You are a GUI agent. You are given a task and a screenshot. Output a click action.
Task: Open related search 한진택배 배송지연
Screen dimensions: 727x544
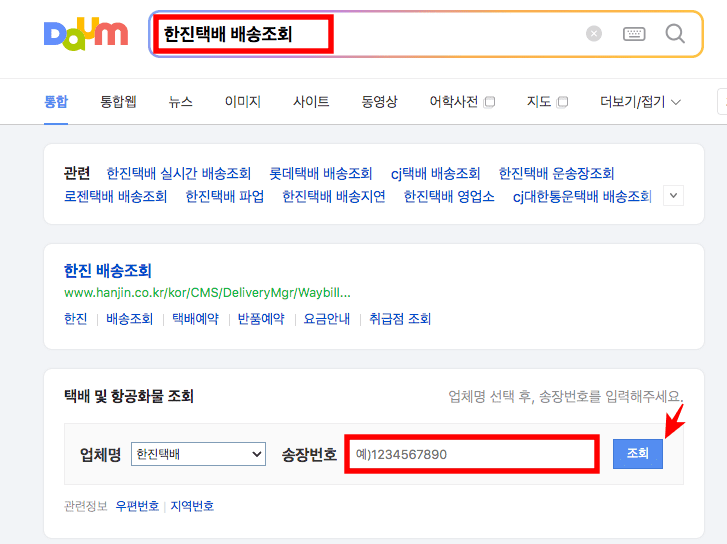(334, 197)
